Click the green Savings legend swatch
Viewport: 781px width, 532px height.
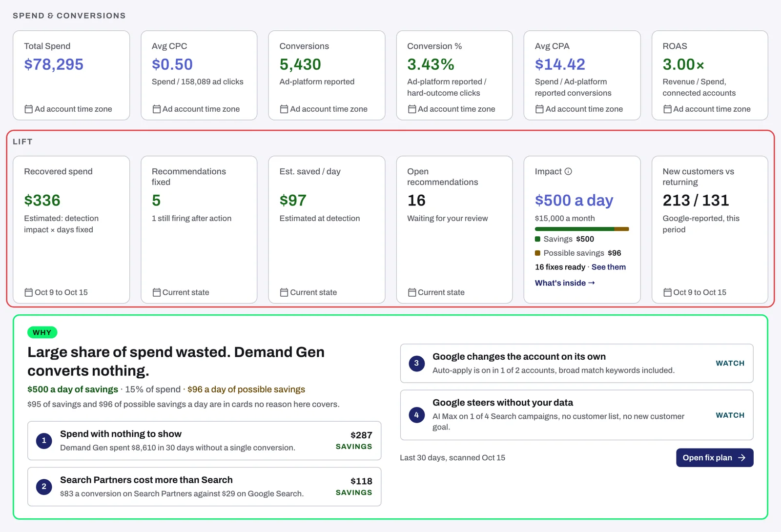click(x=537, y=239)
